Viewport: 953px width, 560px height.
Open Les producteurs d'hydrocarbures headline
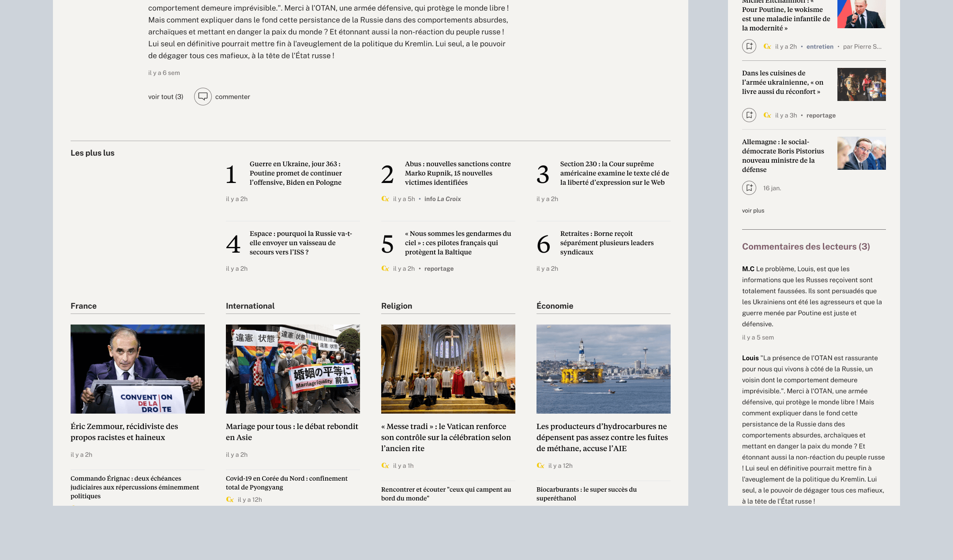click(x=602, y=437)
